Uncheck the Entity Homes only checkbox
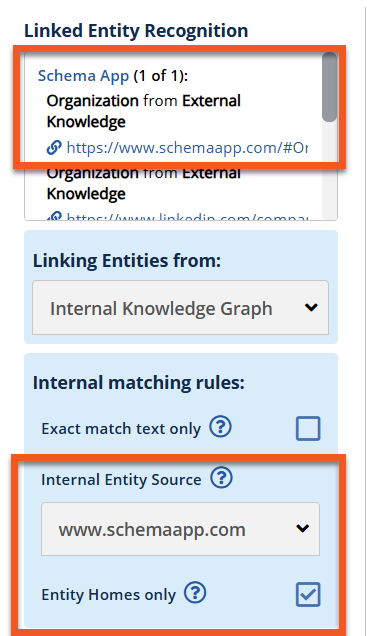The height and width of the screenshot is (636, 367). 308,595
